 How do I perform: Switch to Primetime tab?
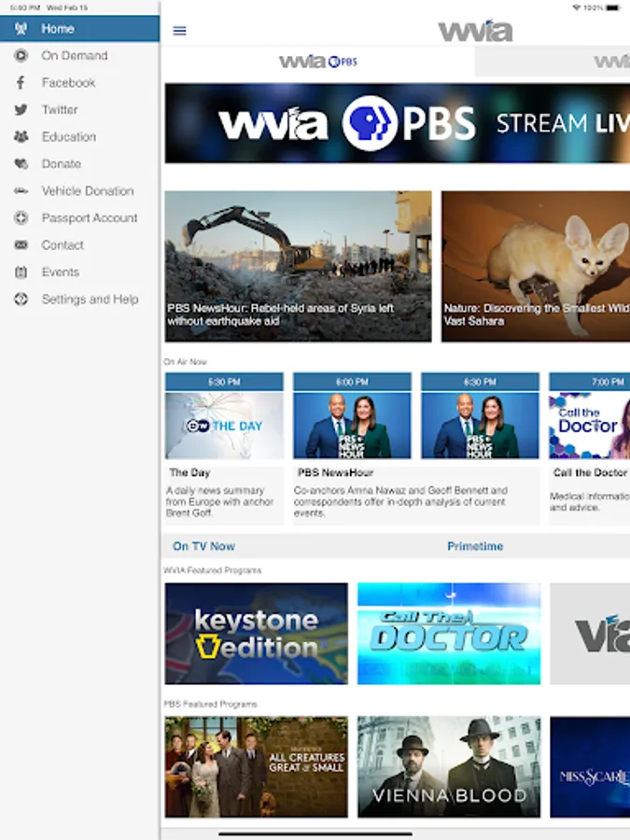[475, 546]
